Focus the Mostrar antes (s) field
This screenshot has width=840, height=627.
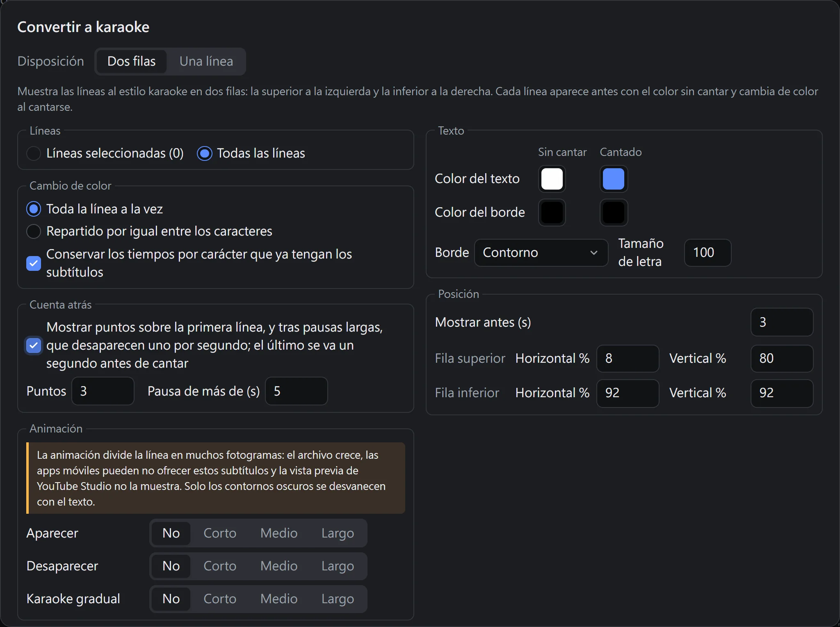pyautogui.click(x=782, y=323)
